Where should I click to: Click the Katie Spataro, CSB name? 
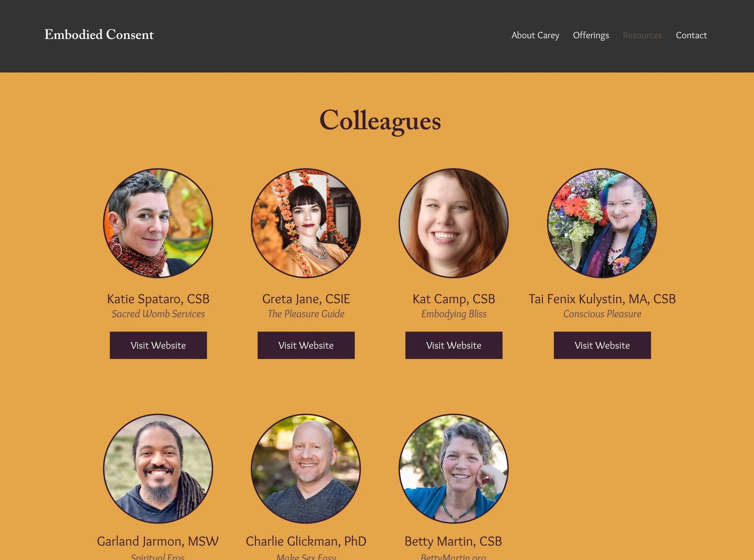point(158,299)
